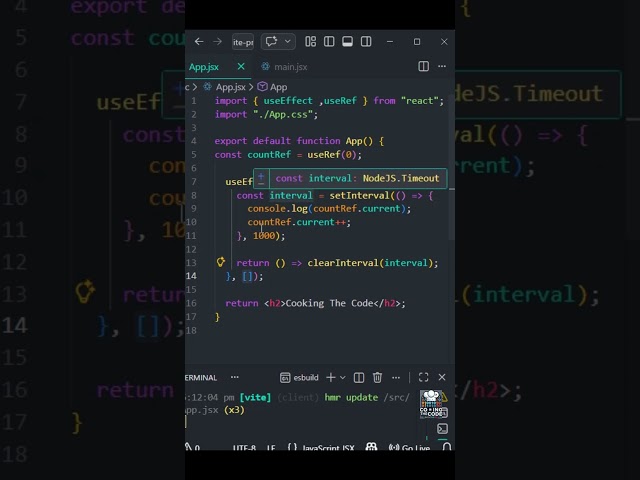The height and width of the screenshot is (480, 640).
Task: Open terminal More Actions ellipsis
Action: pos(396,378)
